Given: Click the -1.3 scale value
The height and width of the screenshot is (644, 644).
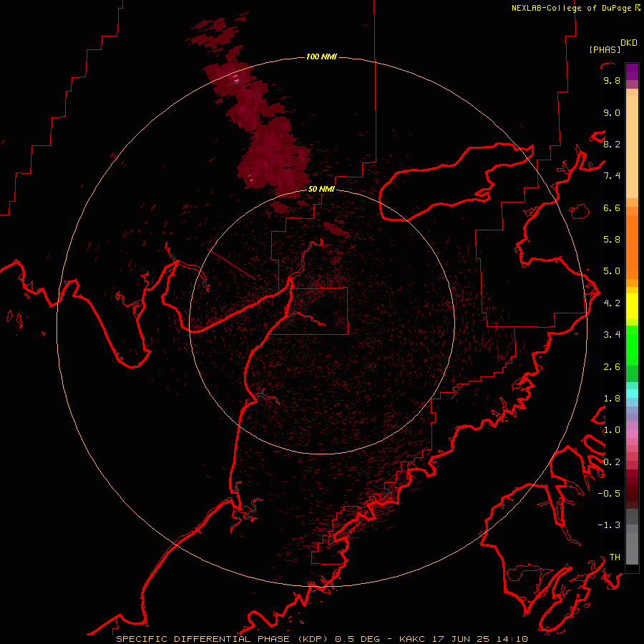Looking at the screenshot, I should pos(609,525).
